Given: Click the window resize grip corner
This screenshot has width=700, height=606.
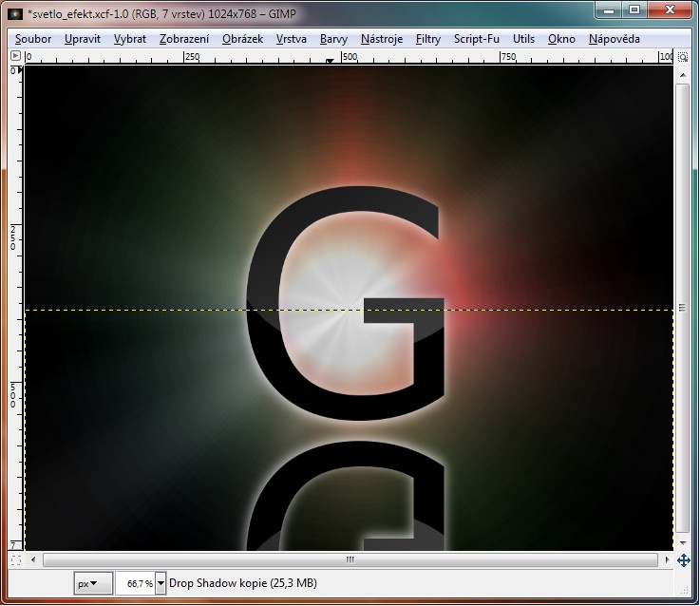Looking at the screenshot, I should pyautogui.click(x=684, y=590).
